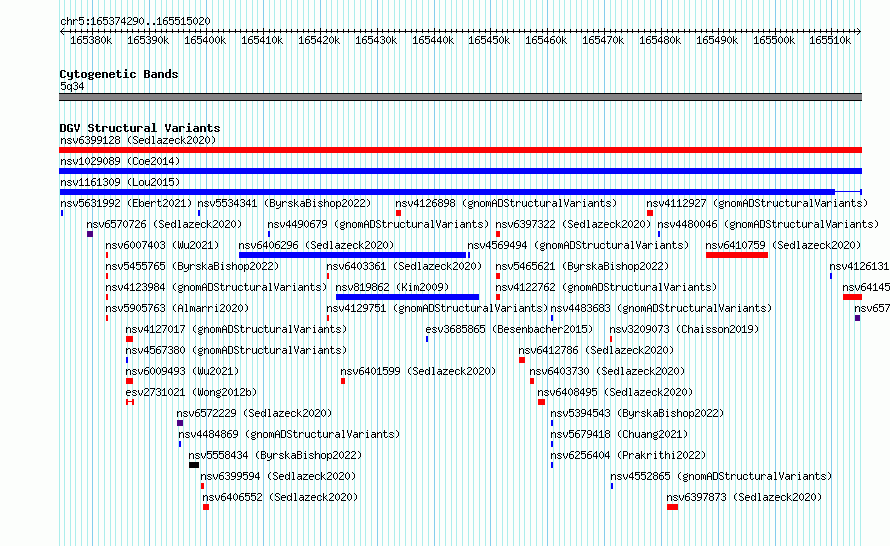Open nsv4129751 (gnomADStructuralVariants) label
890x546 pixels.
coord(437,308)
